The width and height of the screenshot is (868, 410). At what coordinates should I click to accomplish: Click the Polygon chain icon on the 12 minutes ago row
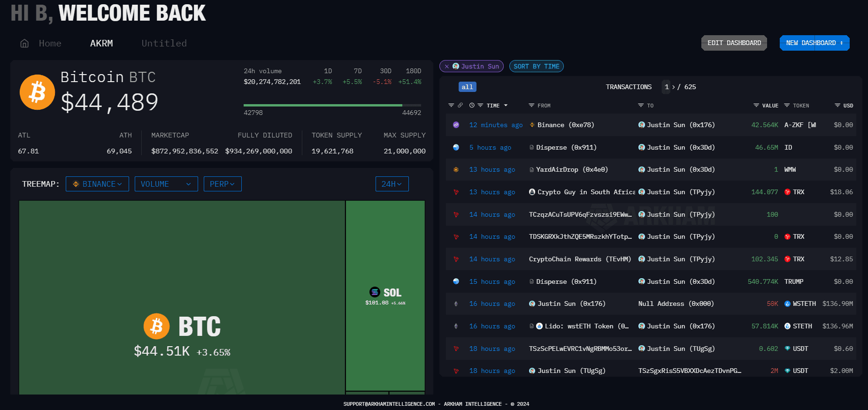coord(456,125)
